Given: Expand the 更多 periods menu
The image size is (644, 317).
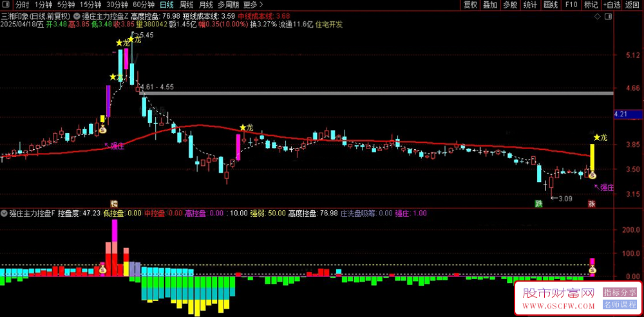Looking at the screenshot, I should pyautogui.click(x=253, y=5).
